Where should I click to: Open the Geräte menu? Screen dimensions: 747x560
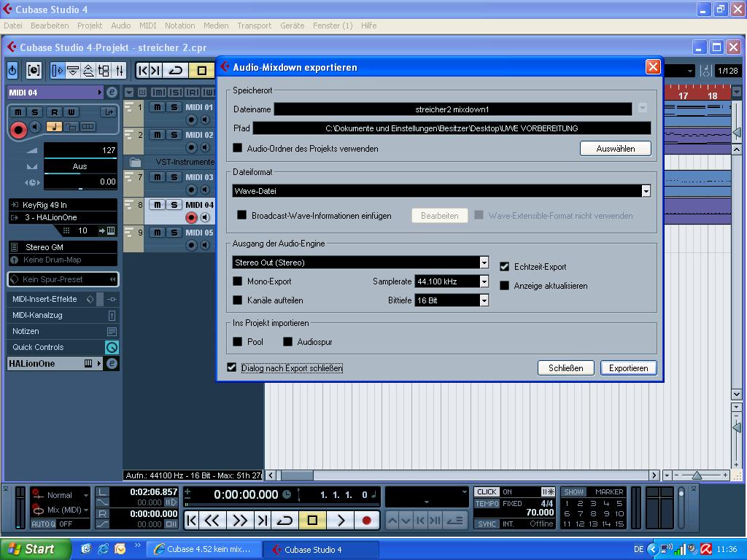[292, 26]
